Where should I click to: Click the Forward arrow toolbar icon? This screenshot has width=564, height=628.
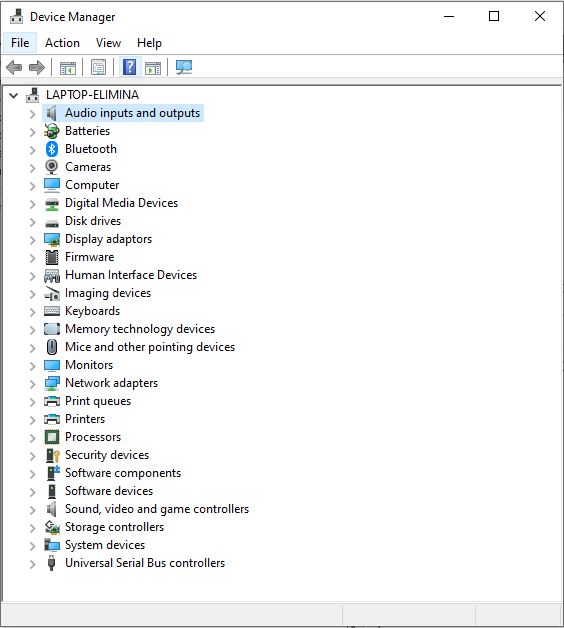coord(37,67)
